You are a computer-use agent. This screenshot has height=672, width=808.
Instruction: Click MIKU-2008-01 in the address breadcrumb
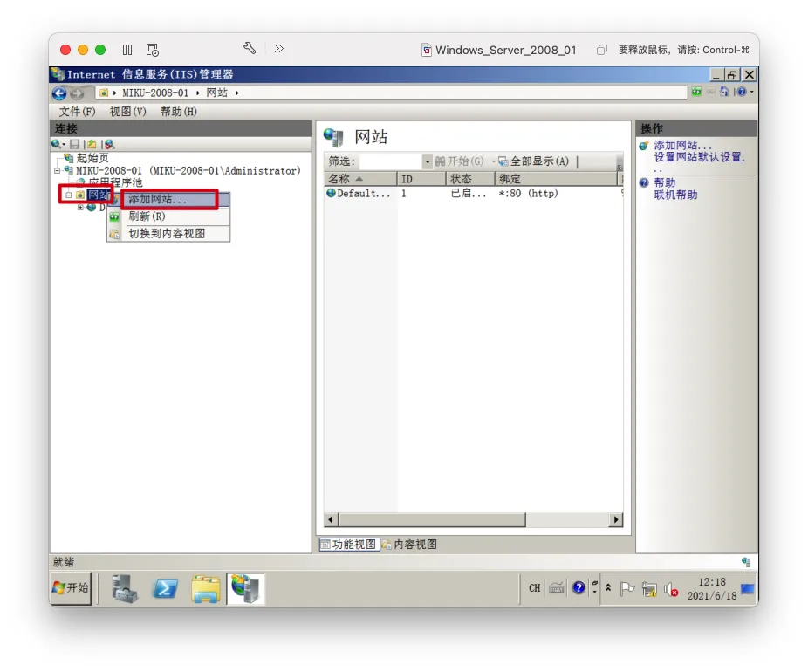click(x=155, y=93)
